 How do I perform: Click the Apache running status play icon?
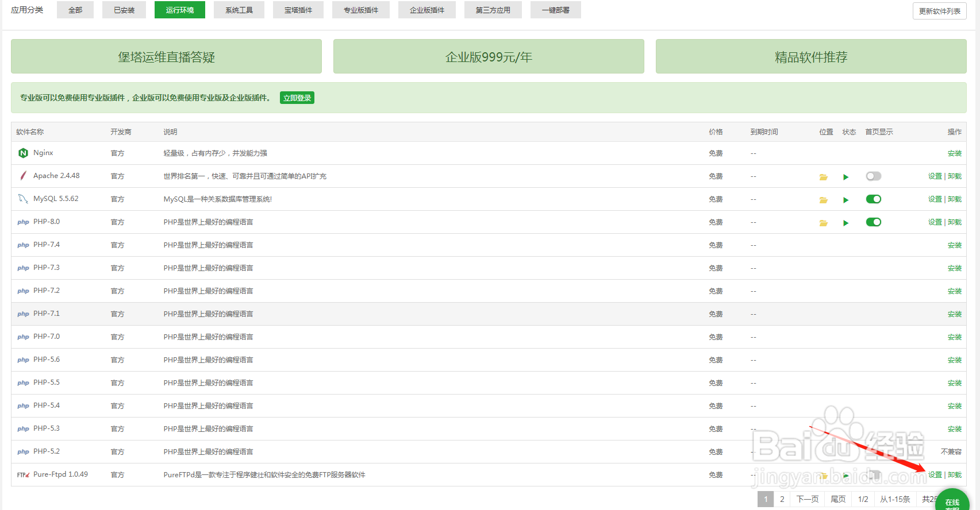point(846,177)
